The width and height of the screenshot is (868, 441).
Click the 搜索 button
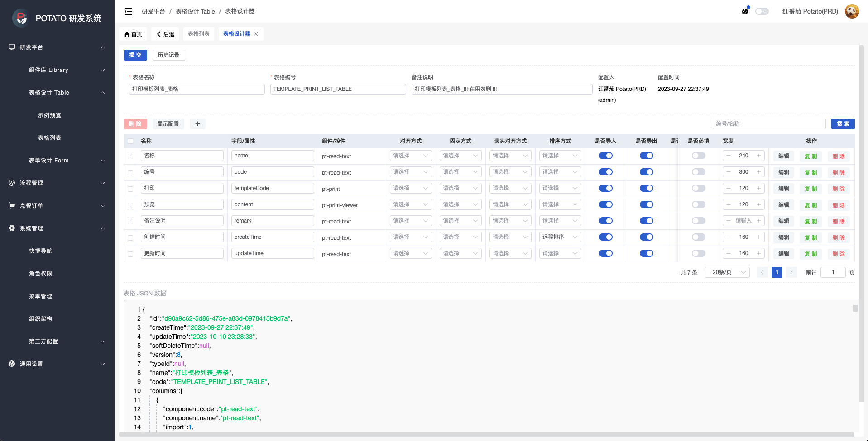[843, 124]
